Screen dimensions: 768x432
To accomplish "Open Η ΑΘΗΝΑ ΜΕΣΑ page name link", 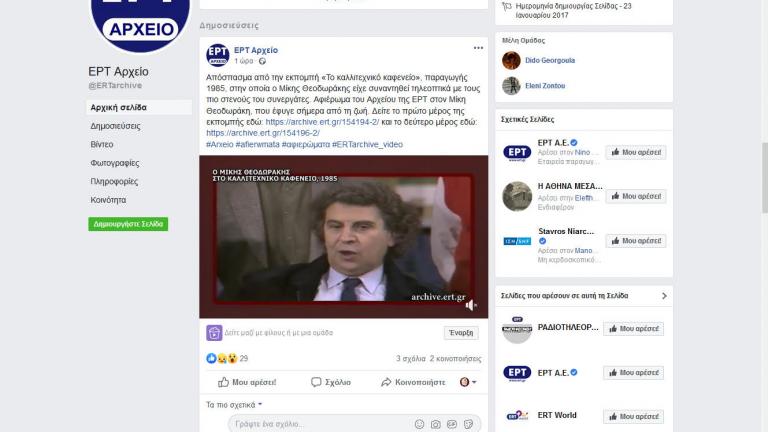I will pos(570,186).
